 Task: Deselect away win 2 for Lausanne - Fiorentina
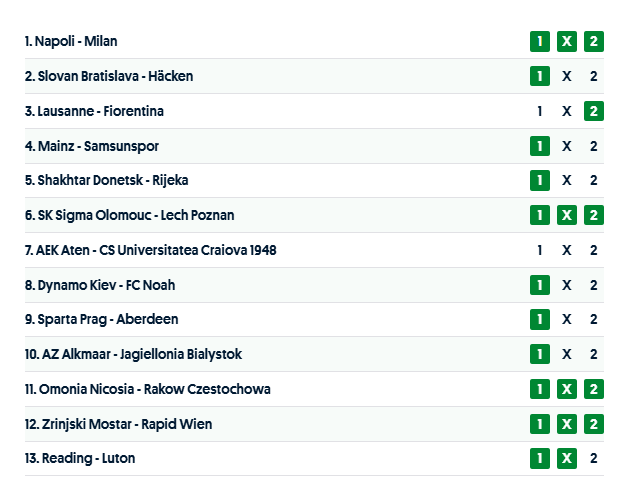click(593, 111)
